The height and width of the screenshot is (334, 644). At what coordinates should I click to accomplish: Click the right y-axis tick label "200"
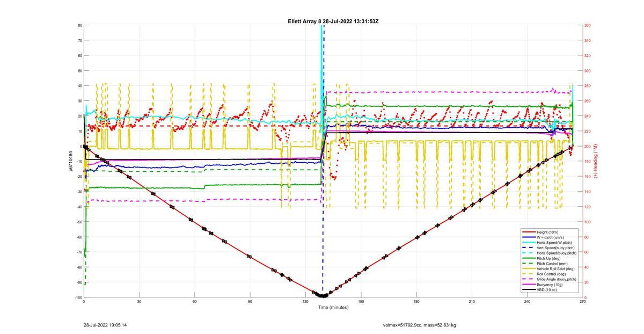click(x=588, y=146)
